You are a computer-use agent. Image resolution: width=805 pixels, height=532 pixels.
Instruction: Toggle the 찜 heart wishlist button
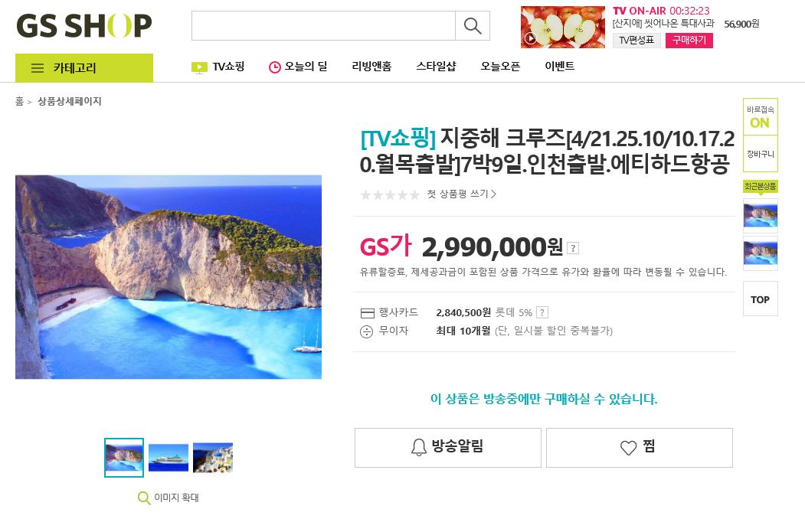click(x=639, y=447)
